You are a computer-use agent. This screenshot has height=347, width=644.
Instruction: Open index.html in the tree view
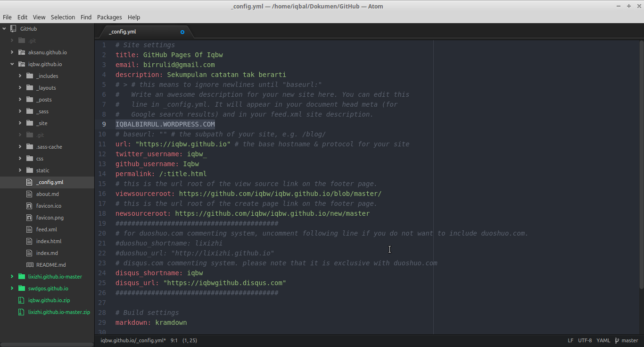49,241
